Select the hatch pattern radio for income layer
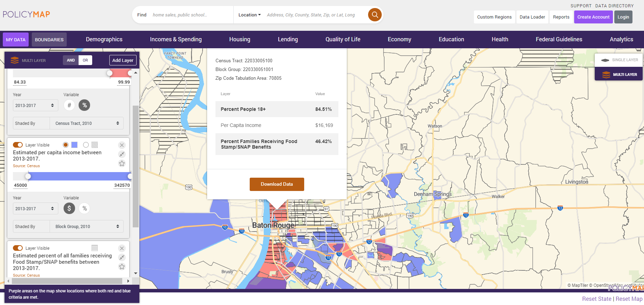The height and width of the screenshot is (305, 644). tap(86, 145)
